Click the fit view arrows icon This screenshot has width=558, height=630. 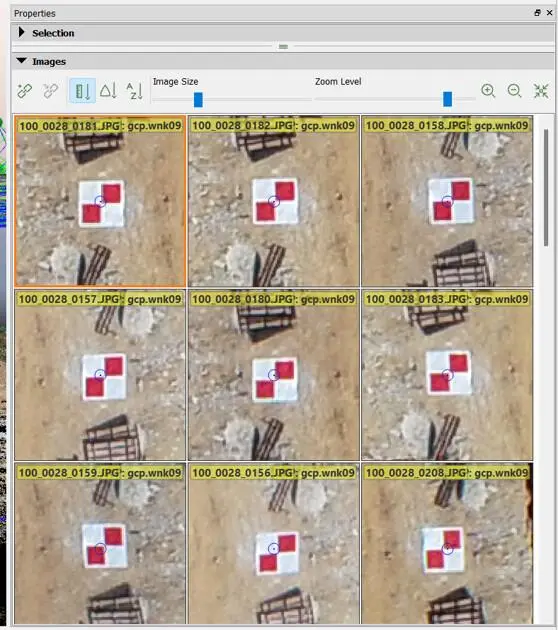541,91
